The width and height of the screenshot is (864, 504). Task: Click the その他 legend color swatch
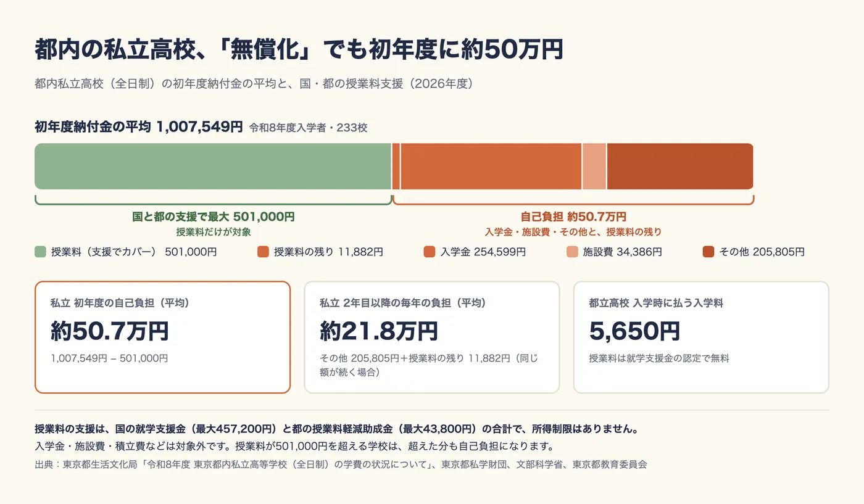pos(708,252)
